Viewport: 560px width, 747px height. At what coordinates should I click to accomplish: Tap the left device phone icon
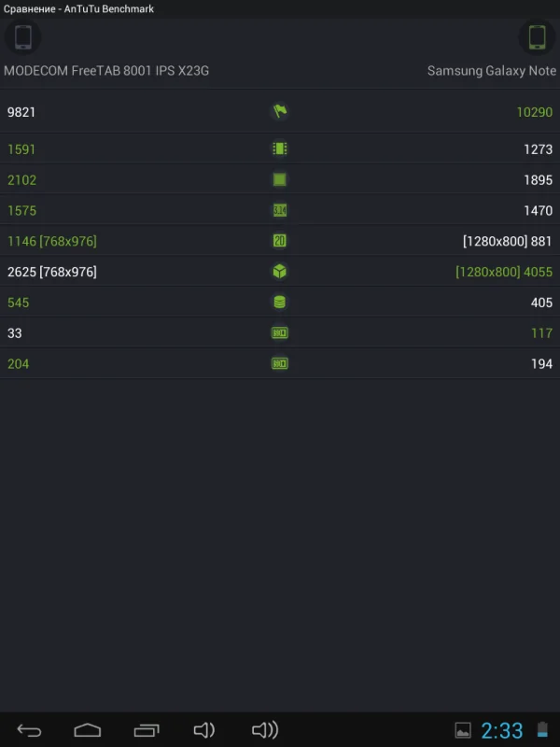click(22, 37)
